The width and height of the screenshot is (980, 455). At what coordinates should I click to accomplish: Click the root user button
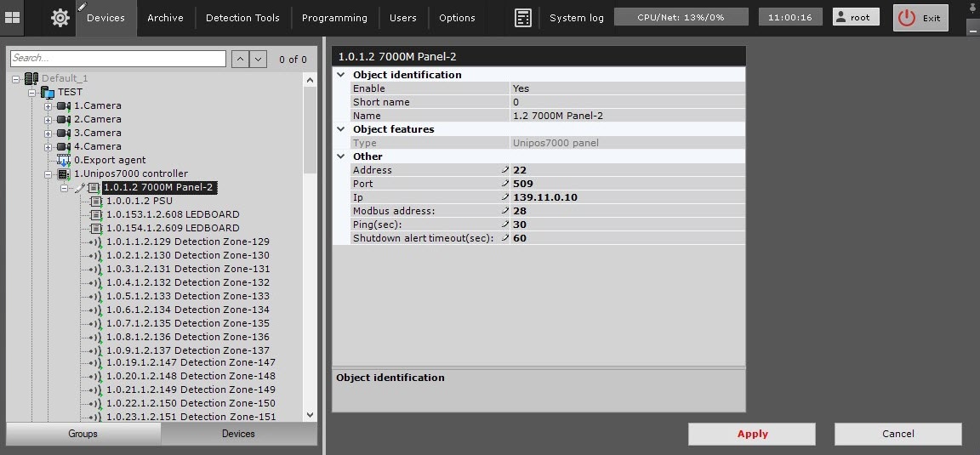pos(857,18)
